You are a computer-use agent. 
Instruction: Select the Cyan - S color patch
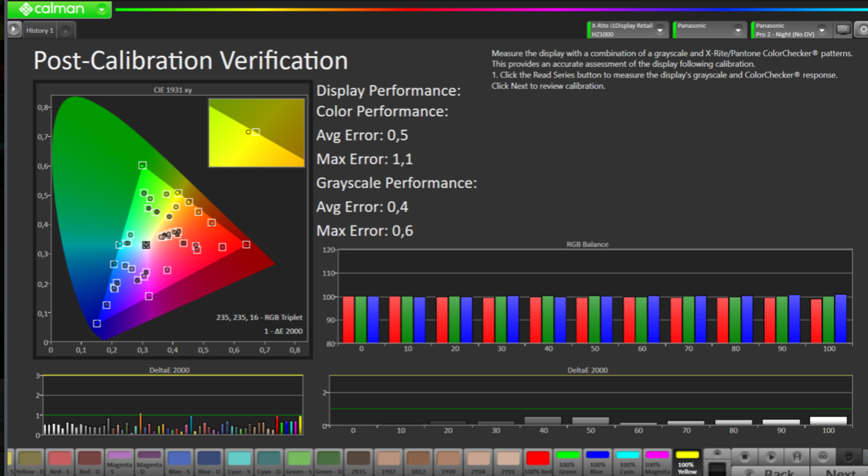(x=239, y=461)
